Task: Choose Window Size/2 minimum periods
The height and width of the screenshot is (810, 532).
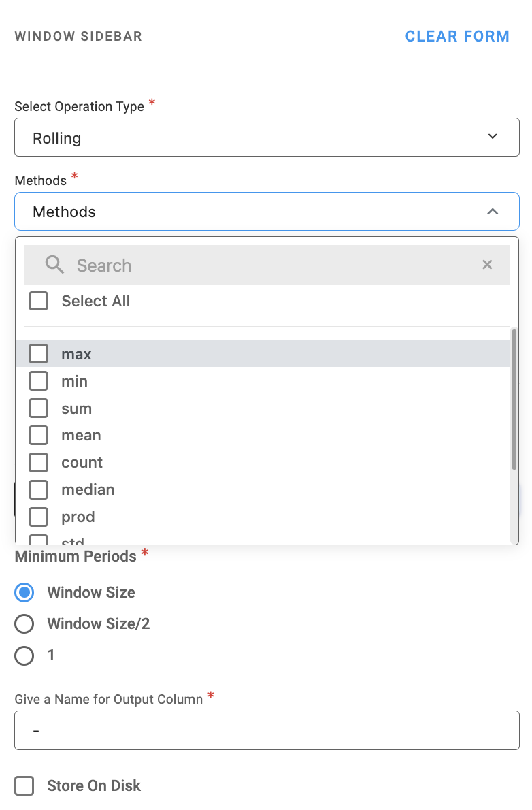Action: (24, 624)
